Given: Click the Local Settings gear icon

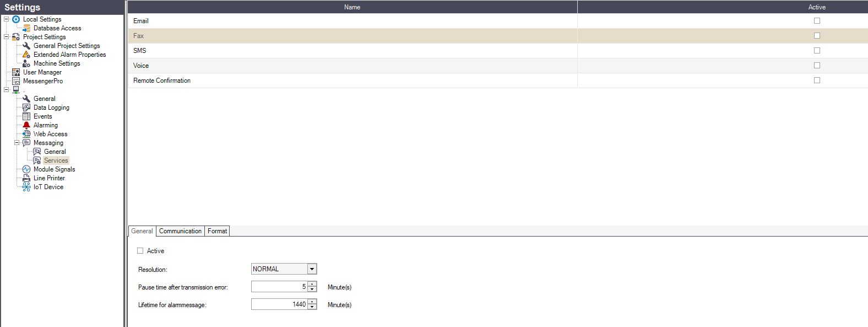Looking at the screenshot, I should [x=16, y=19].
